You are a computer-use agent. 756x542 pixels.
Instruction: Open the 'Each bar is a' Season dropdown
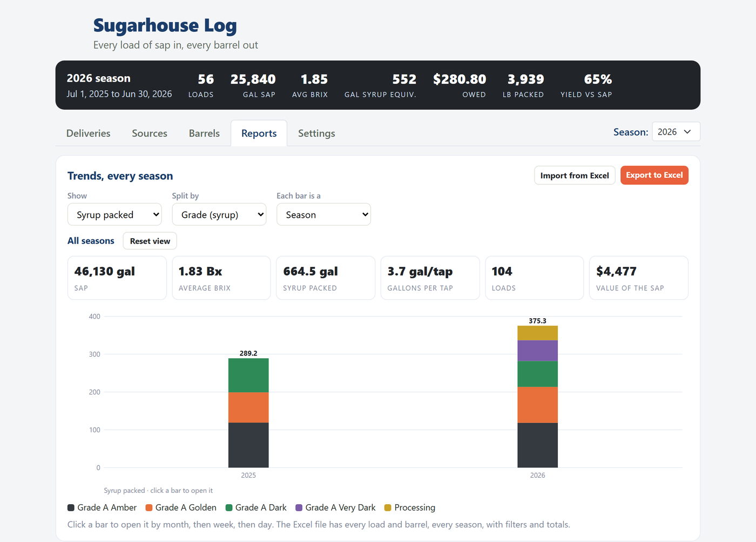coord(323,215)
